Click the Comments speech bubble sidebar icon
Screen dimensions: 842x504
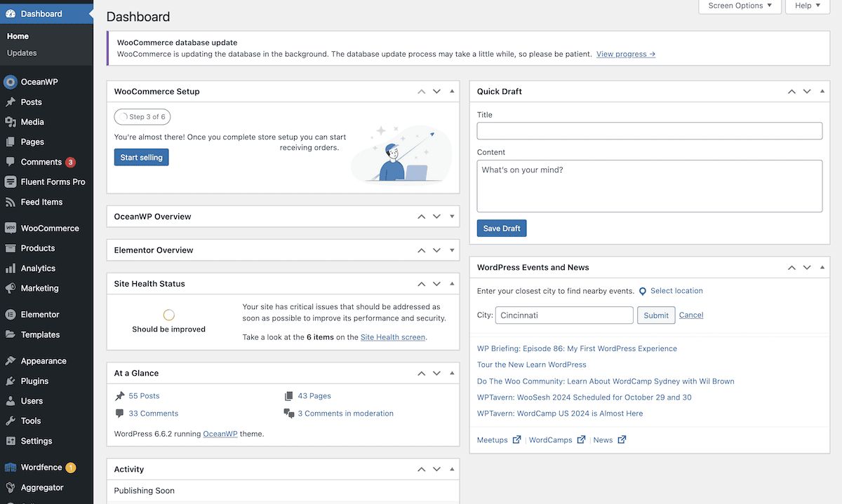click(x=11, y=162)
